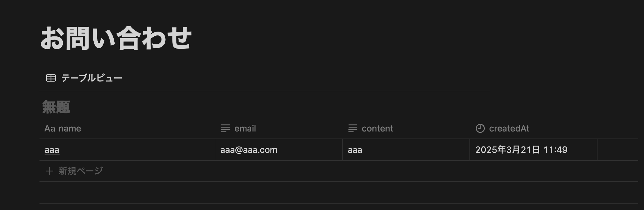Click the clock icon beside createdAt

click(x=480, y=129)
